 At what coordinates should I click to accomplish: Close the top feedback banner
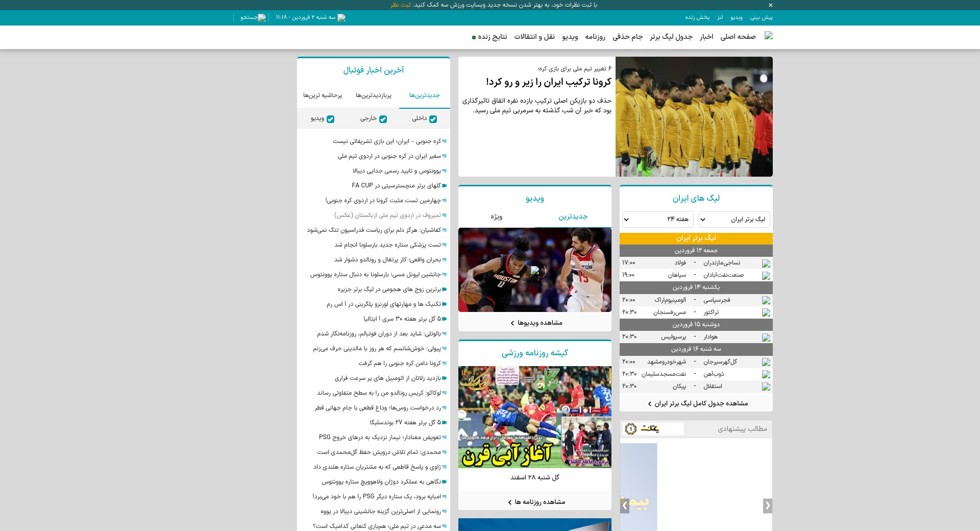click(771, 5)
